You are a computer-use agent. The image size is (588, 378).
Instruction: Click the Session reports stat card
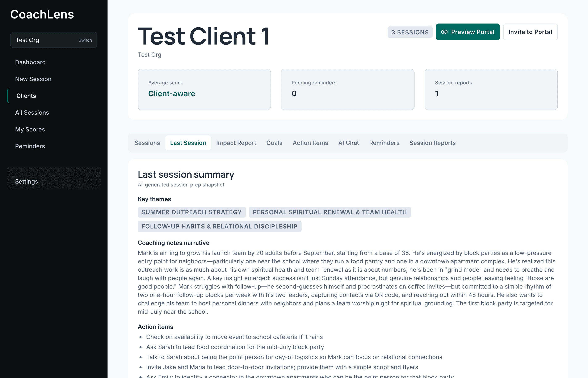[x=491, y=89]
